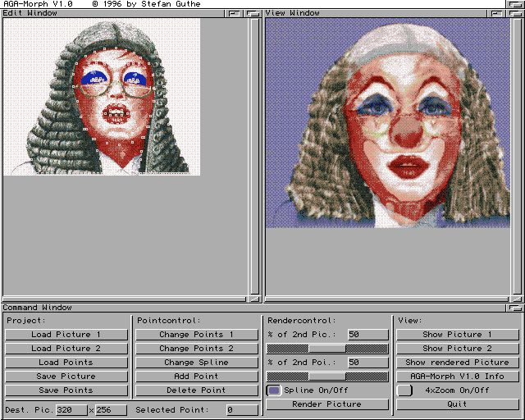Click the View Window depth gadget
The image size is (525, 420).
coord(515,13)
